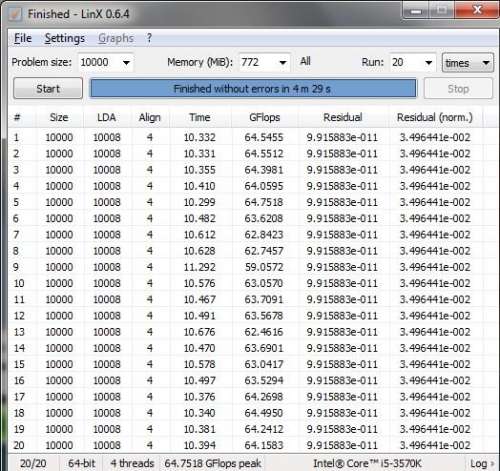This screenshot has width=500, height=471.
Task: Select the 64.7518 GFlops cell in row 5
Action: click(264, 202)
